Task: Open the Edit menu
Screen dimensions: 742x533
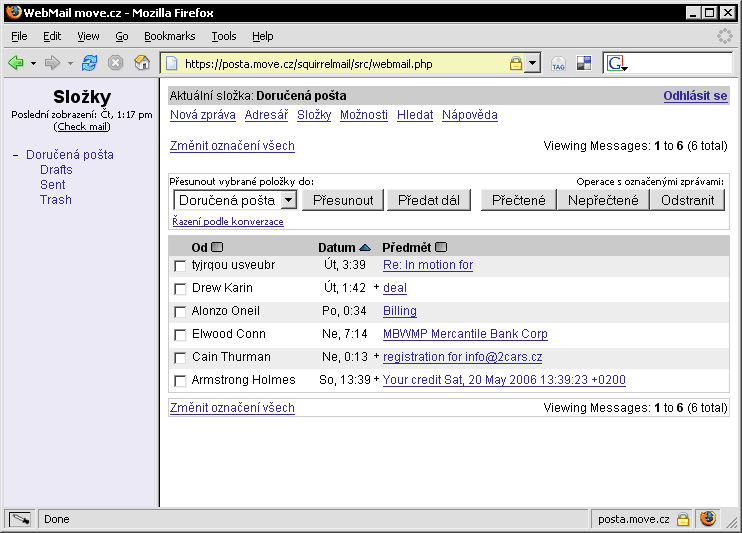Action: (x=52, y=36)
